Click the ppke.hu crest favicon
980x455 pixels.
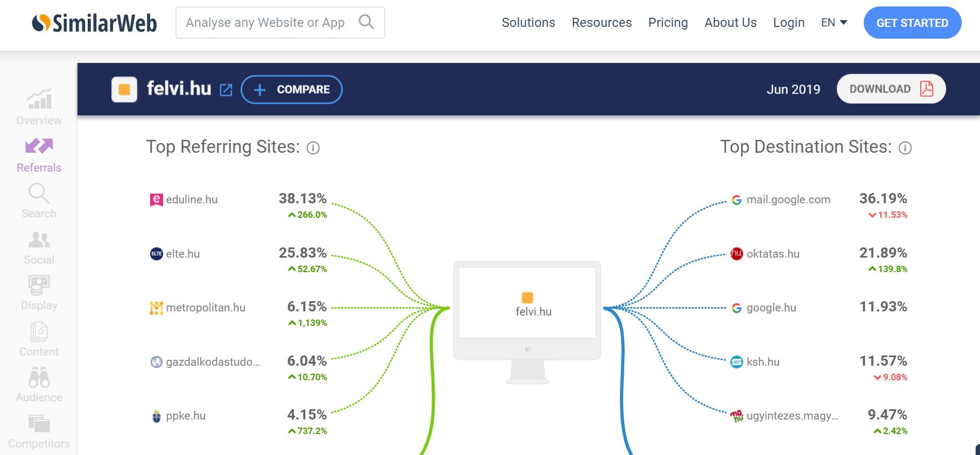[156, 416]
